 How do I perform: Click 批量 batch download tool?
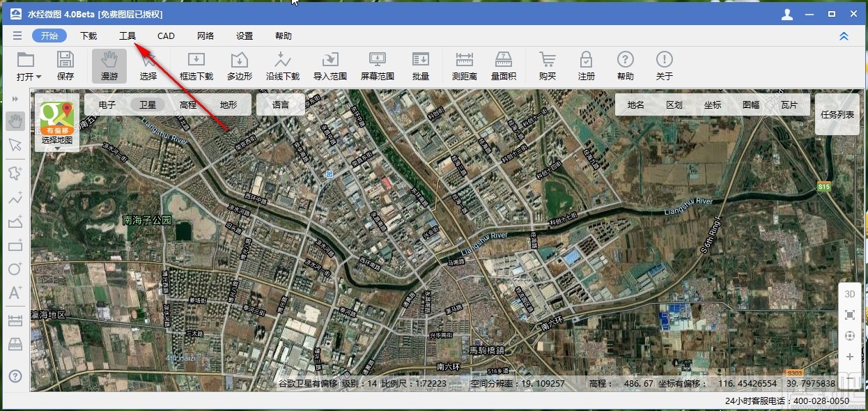pyautogui.click(x=421, y=66)
